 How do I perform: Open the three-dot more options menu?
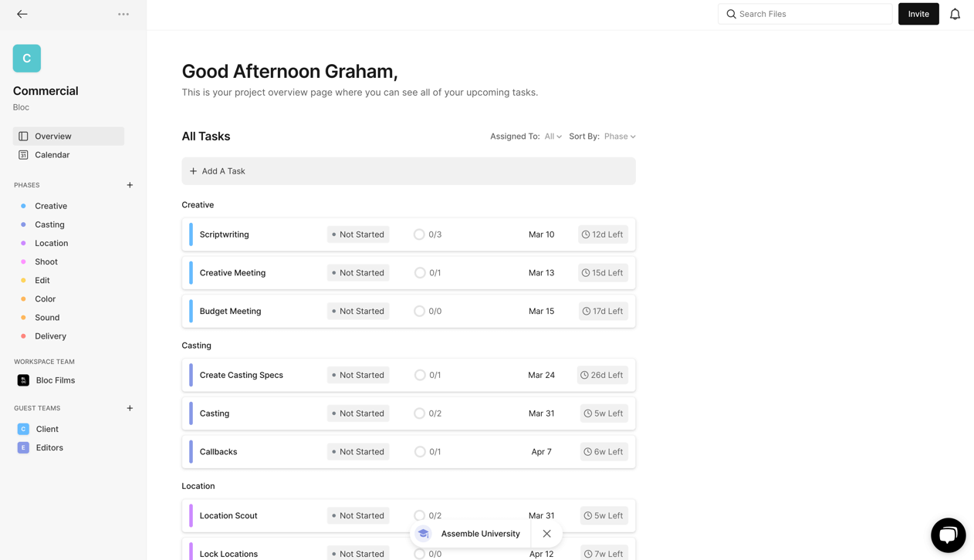pos(123,14)
